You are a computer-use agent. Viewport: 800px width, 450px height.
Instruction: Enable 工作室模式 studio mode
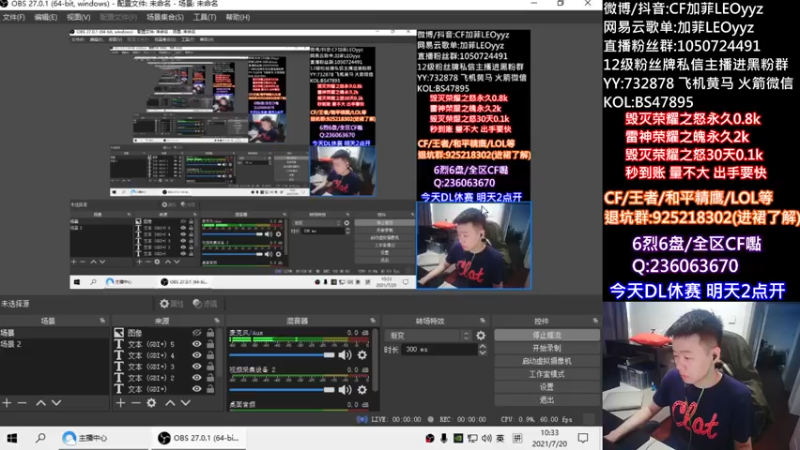click(546, 374)
